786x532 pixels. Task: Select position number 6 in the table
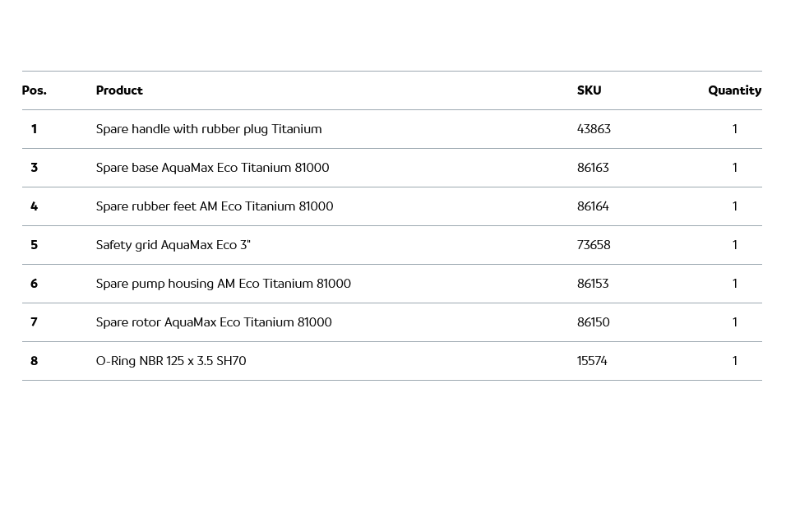coord(34,284)
